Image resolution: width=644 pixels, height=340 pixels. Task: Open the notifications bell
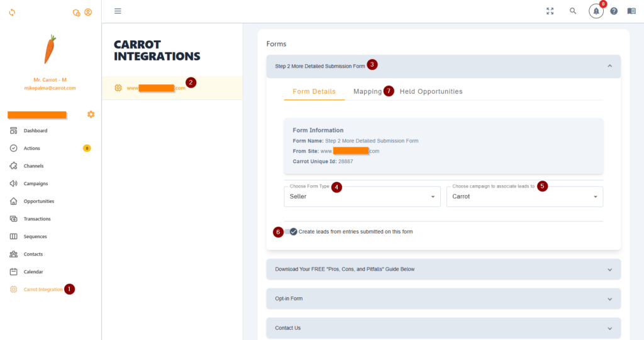[x=596, y=11]
